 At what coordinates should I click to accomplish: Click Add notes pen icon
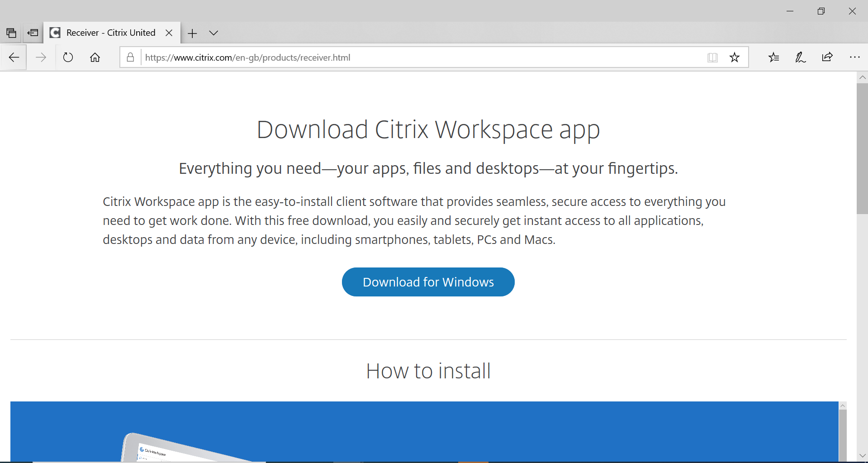pos(801,57)
